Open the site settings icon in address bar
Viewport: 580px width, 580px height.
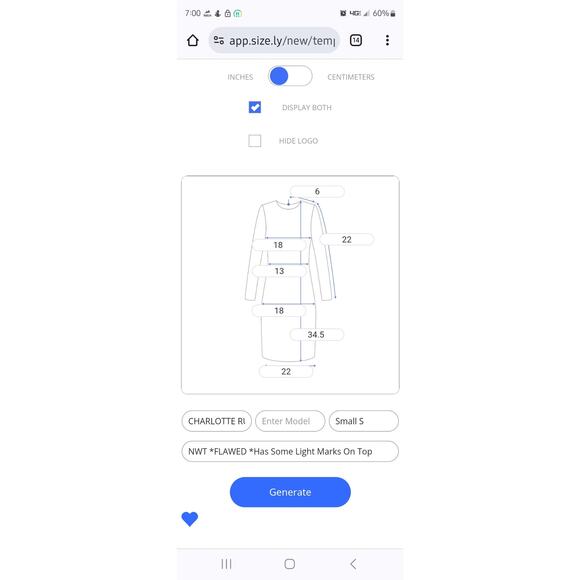coord(219,40)
